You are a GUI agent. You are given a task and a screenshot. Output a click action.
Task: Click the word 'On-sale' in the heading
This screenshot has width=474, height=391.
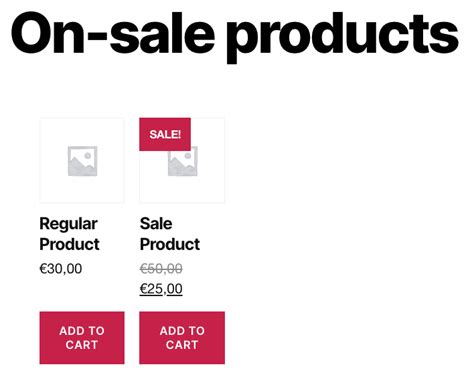coord(113,33)
